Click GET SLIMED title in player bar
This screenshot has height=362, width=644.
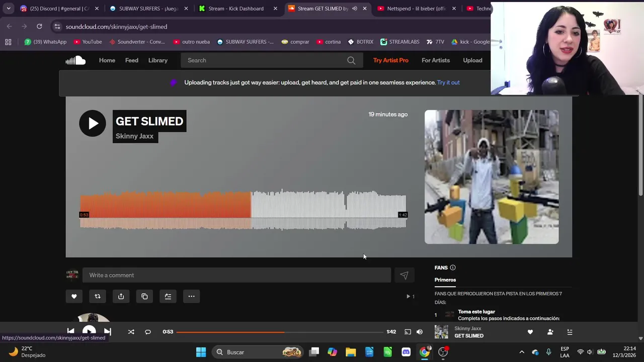469,336
